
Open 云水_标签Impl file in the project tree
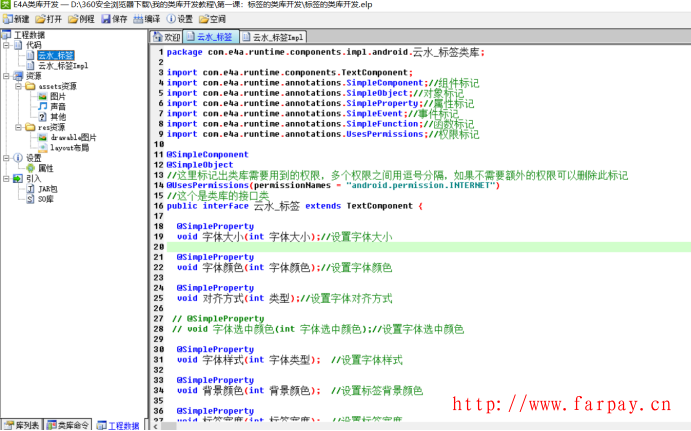62,65
